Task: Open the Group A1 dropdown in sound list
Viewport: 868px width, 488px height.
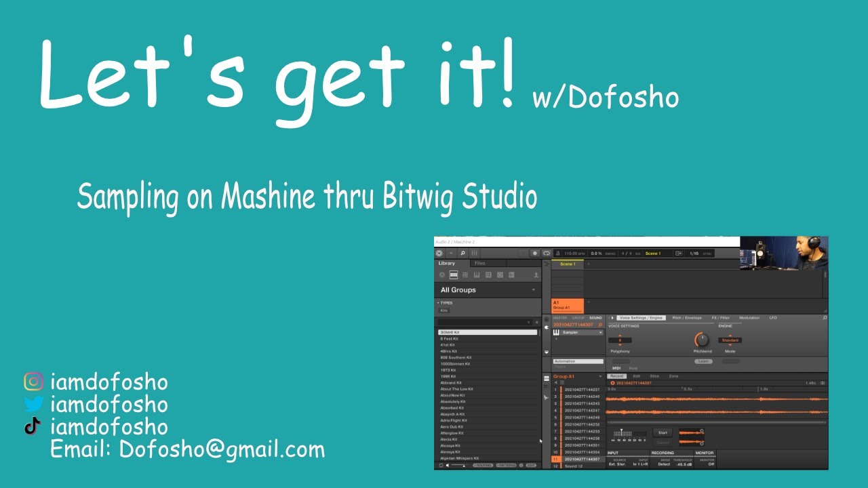Action: pos(578,376)
